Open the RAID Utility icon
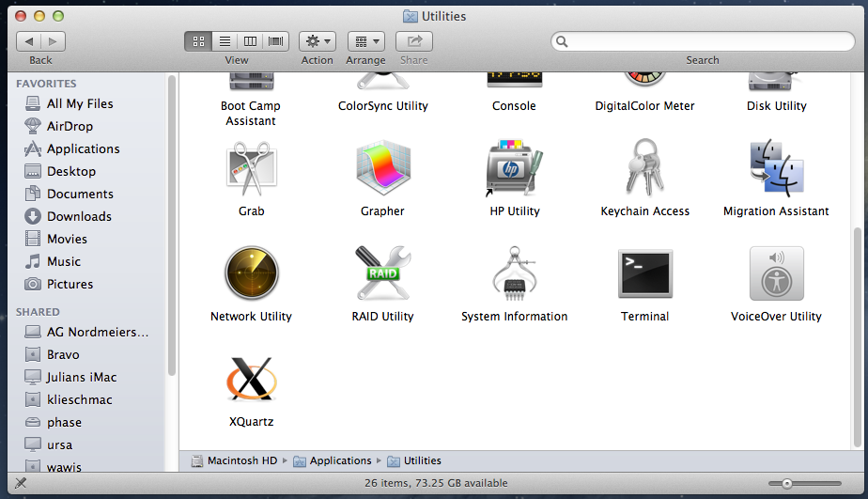Screen dimensions: 868x499 [x=382, y=274]
